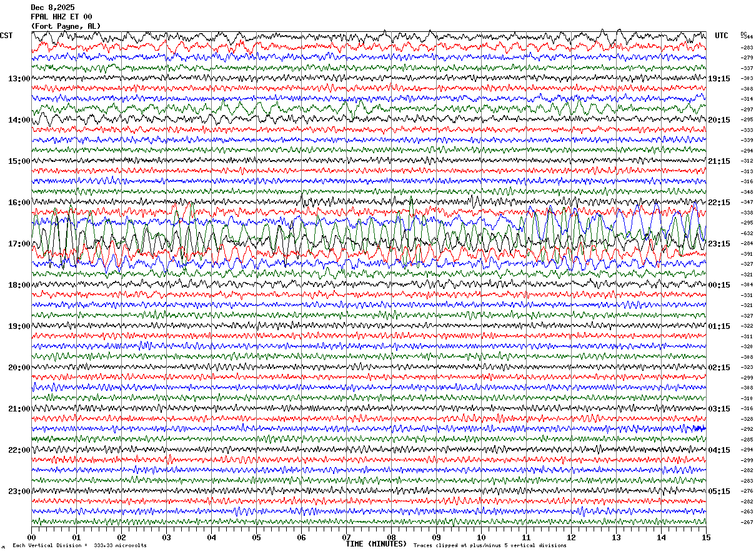Click the 00:15 UTC time label

tap(719, 285)
